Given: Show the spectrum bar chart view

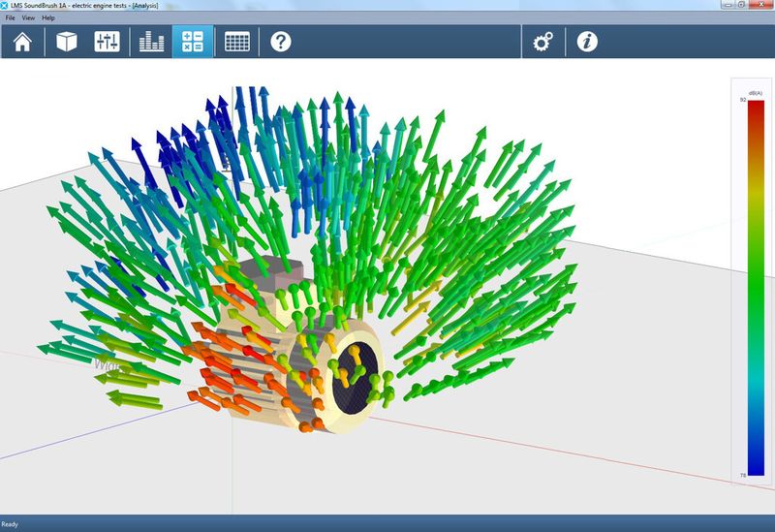Looking at the screenshot, I should point(151,42).
